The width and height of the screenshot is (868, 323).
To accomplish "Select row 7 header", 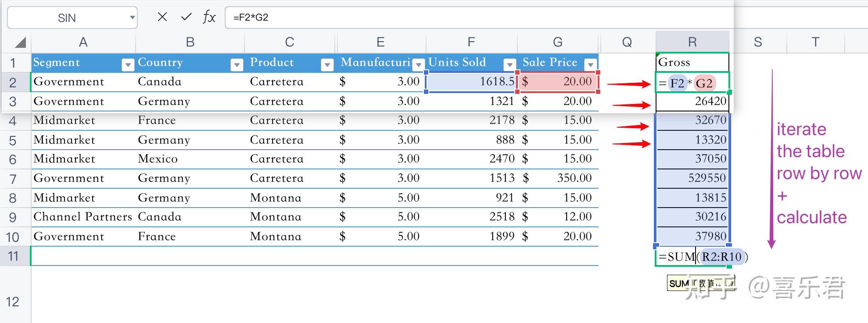I will (x=13, y=179).
